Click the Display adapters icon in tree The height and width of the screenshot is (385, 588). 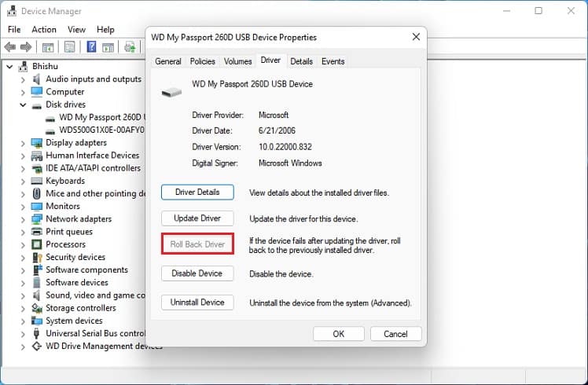tap(36, 143)
